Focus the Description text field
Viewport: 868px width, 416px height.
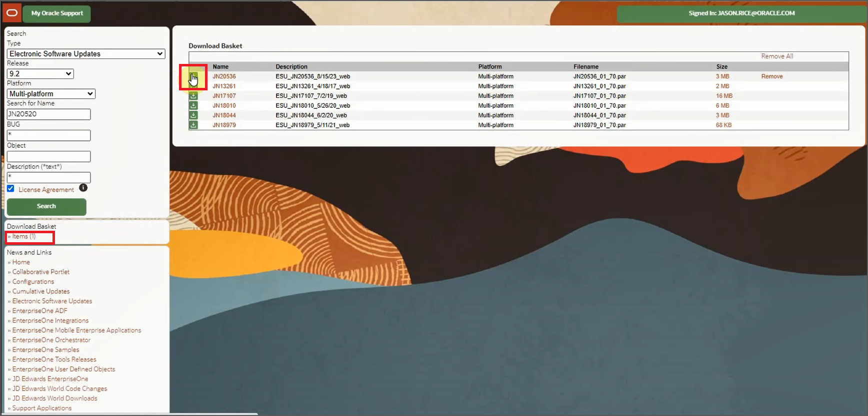[48, 177]
